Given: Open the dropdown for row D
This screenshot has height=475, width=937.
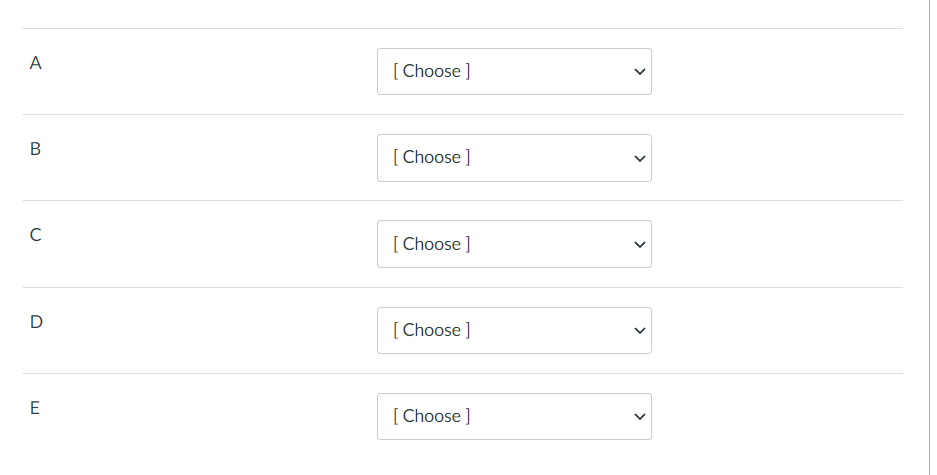Looking at the screenshot, I should click(x=514, y=330).
